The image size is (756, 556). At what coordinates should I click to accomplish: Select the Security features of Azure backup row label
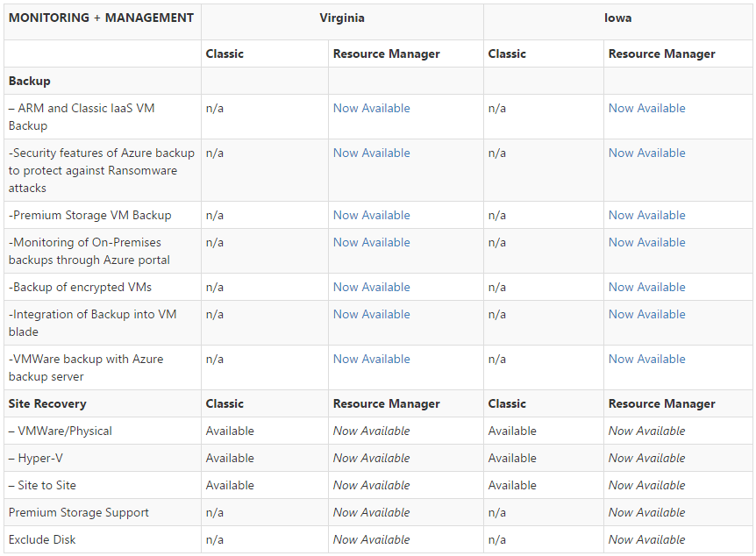click(x=101, y=170)
